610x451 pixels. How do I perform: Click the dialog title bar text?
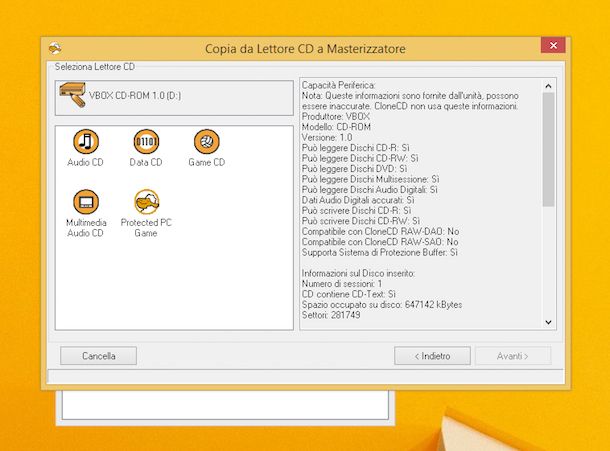coord(305,48)
